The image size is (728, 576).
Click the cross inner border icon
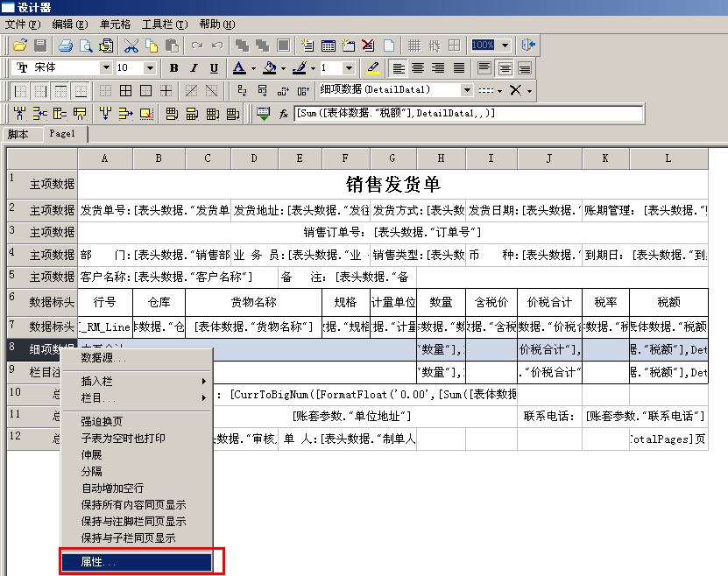tap(166, 90)
